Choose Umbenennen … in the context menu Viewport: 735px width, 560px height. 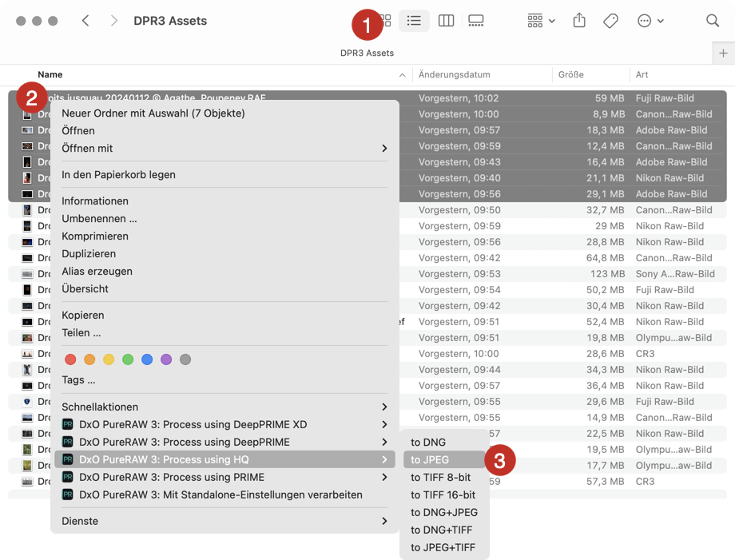[224, 219]
